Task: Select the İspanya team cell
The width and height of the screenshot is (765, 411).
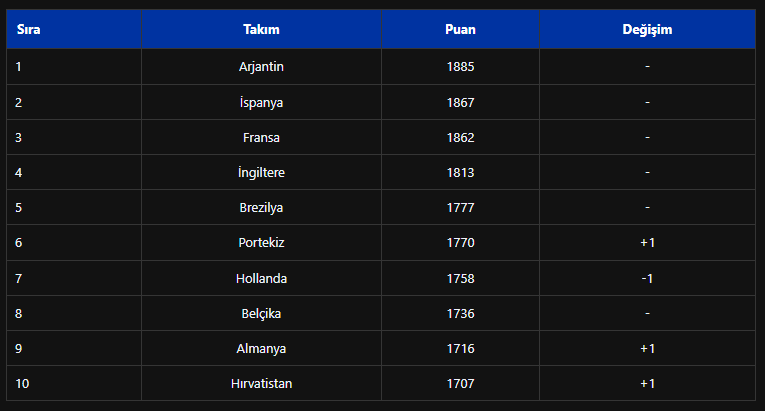Action: coord(262,103)
